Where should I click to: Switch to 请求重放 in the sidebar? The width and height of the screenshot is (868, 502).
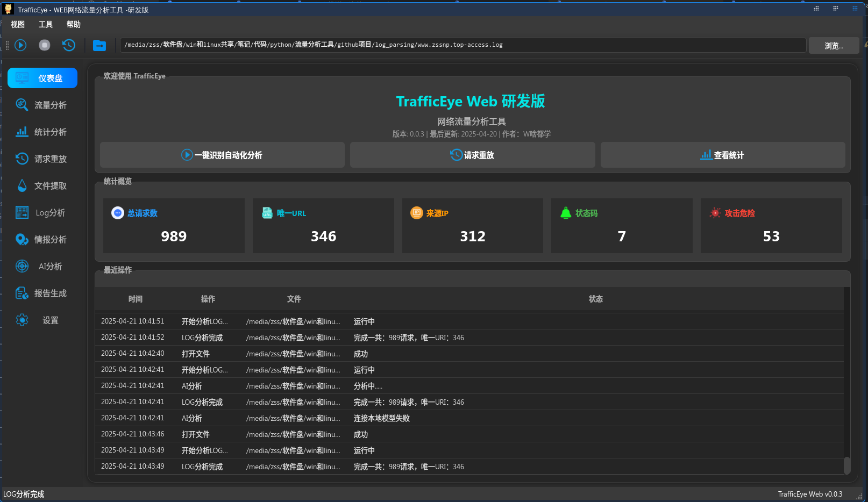(42, 159)
